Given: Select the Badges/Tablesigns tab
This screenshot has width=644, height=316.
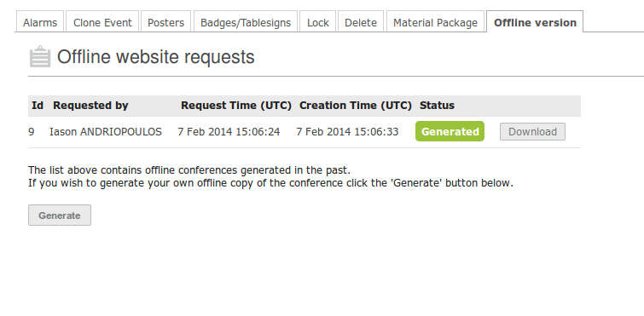Looking at the screenshot, I should pyautogui.click(x=246, y=22).
